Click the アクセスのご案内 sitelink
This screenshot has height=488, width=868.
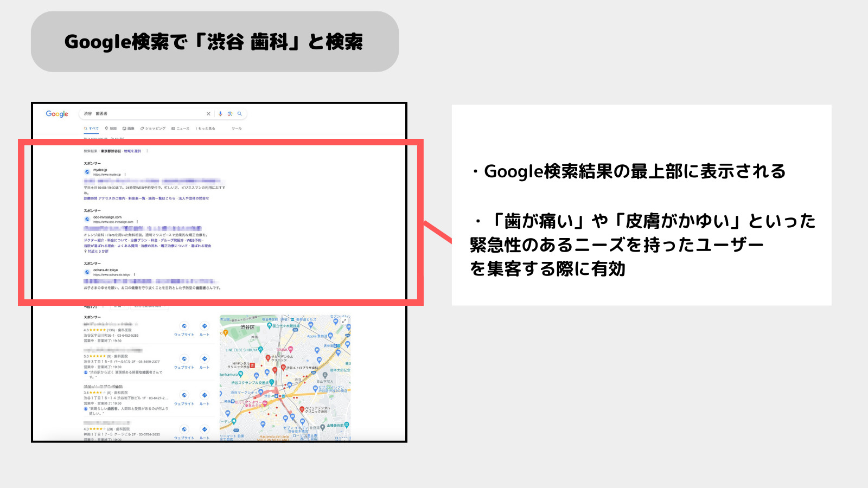tap(111, 198)
